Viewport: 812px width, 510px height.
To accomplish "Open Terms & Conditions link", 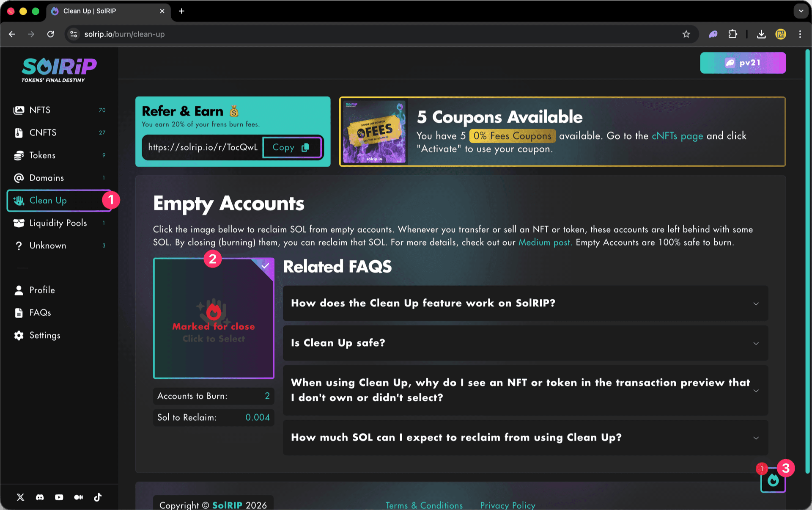I will point(424,505).
